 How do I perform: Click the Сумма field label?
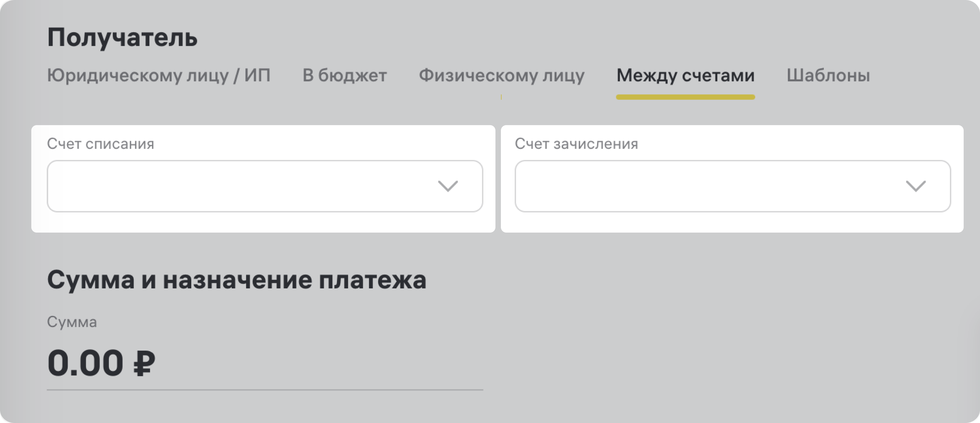(72, 322)
